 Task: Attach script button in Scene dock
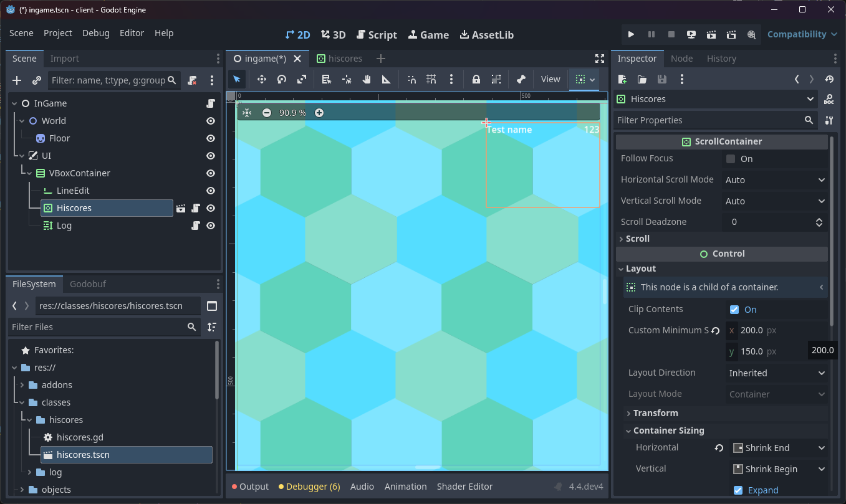point(192,80)
